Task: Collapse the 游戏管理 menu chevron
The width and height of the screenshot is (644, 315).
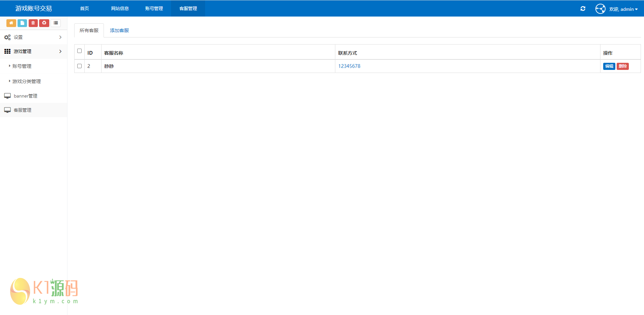Action: pos(60,51)
